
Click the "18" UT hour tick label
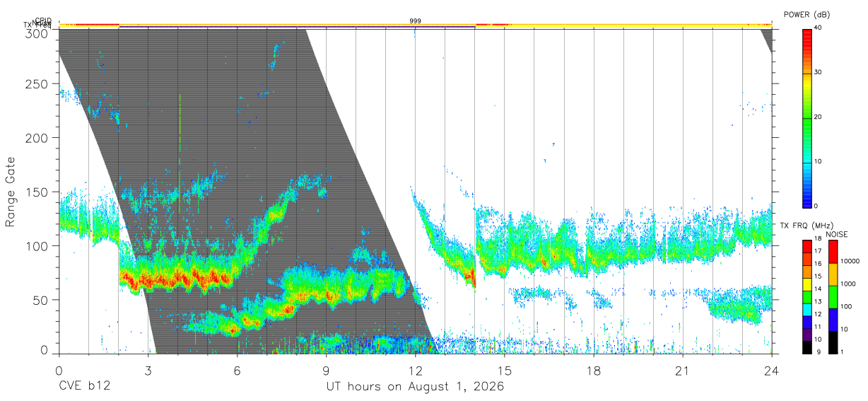(594, 371)
